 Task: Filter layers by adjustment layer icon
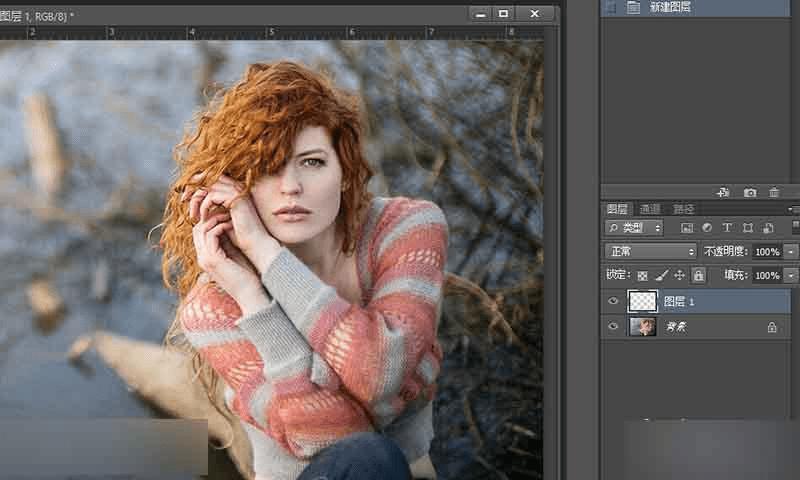pyautogui.click(x=707, y=228)
